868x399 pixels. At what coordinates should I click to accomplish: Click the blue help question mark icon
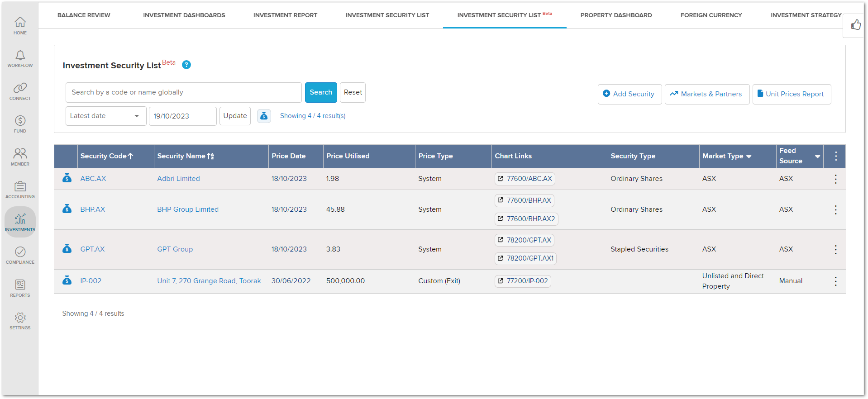point(186,65)
